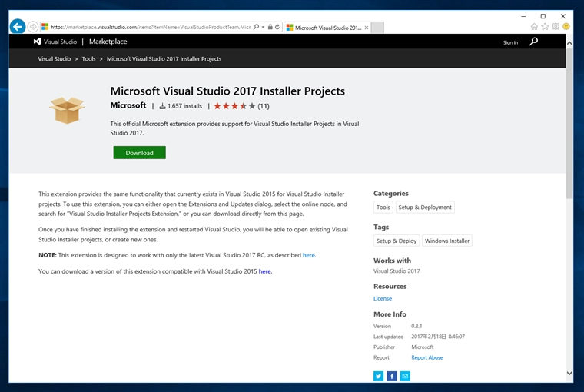
Task: Click Sign in link
Action: pyautogui.click(x=510, y=42)
